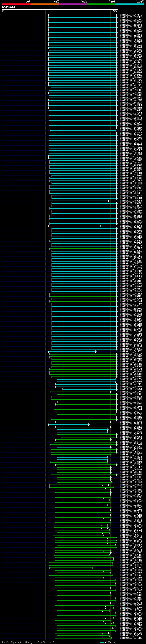Click the cyan alignment bar for UniRef100_P78754

[90, 389]
